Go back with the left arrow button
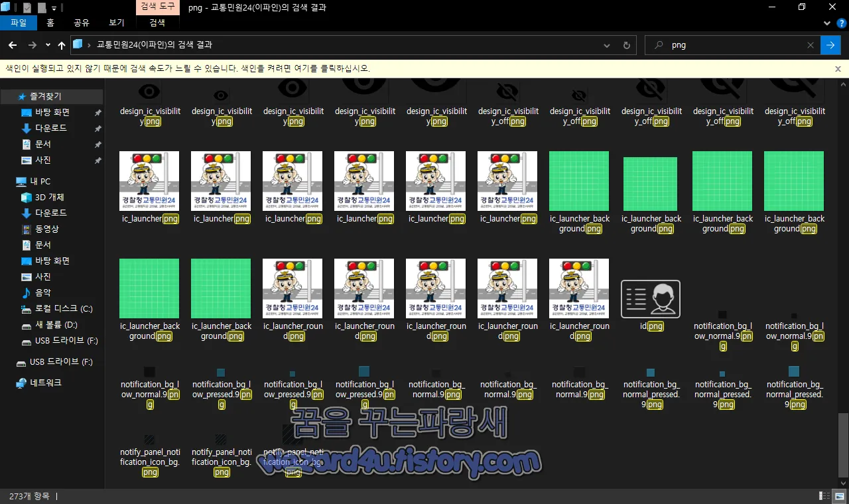This screenshot has width=849, height=504. (12, 45)
